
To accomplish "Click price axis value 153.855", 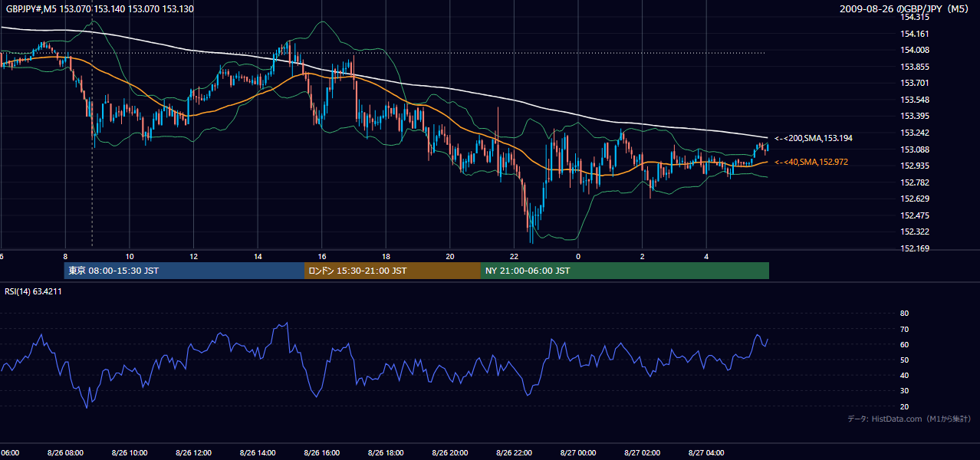I will (914, 67).
